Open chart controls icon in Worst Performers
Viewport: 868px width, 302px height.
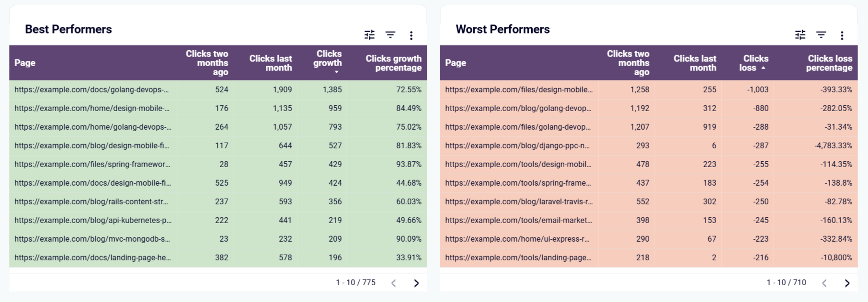[800, 35]
